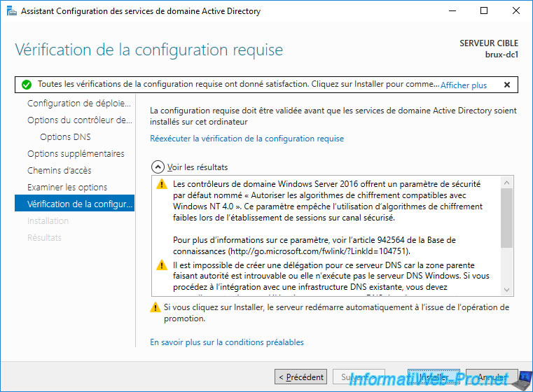The height and width of the screenshot is (392, 533).
Task: Switch to Options supplémentaires step
Action: 76,154
